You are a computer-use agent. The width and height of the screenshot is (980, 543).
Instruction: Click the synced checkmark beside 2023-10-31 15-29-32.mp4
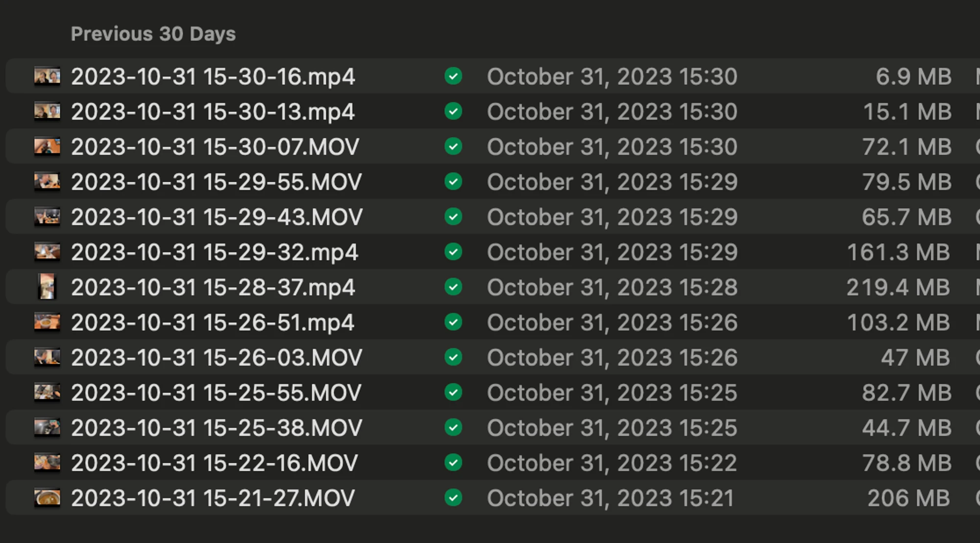(453, 252)
